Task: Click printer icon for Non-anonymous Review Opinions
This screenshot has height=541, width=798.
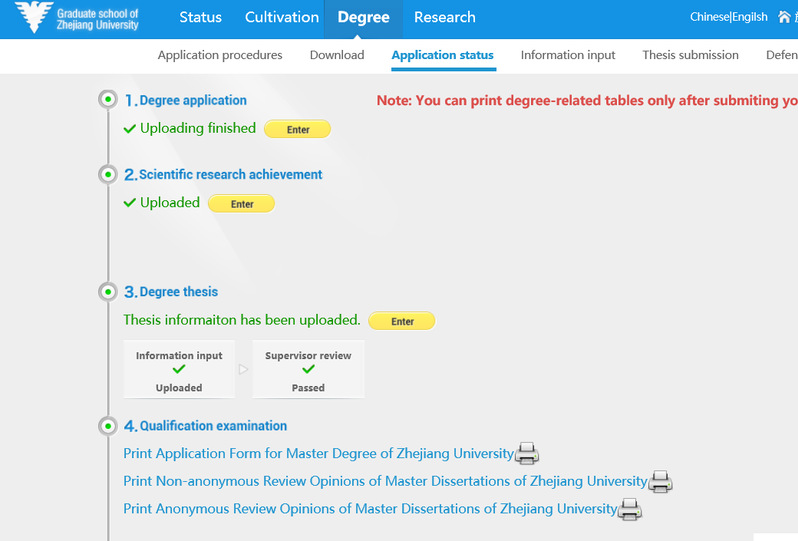Action: pos(660,481)
